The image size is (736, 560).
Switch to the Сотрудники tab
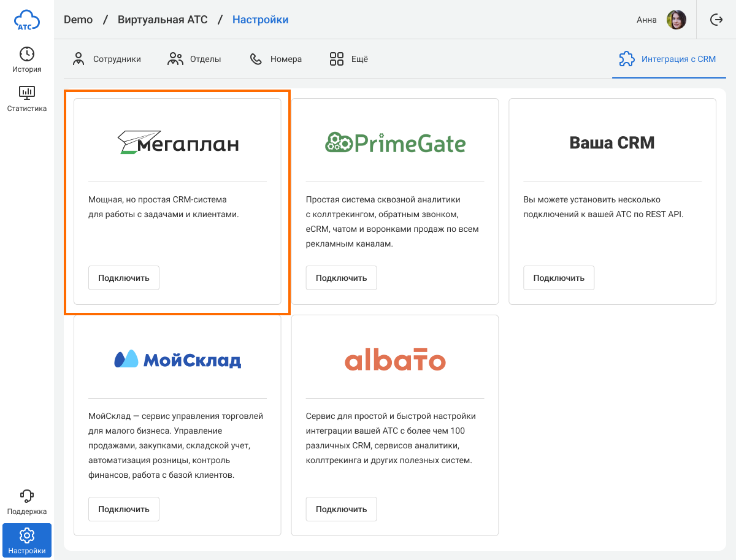tap(106, 59)
